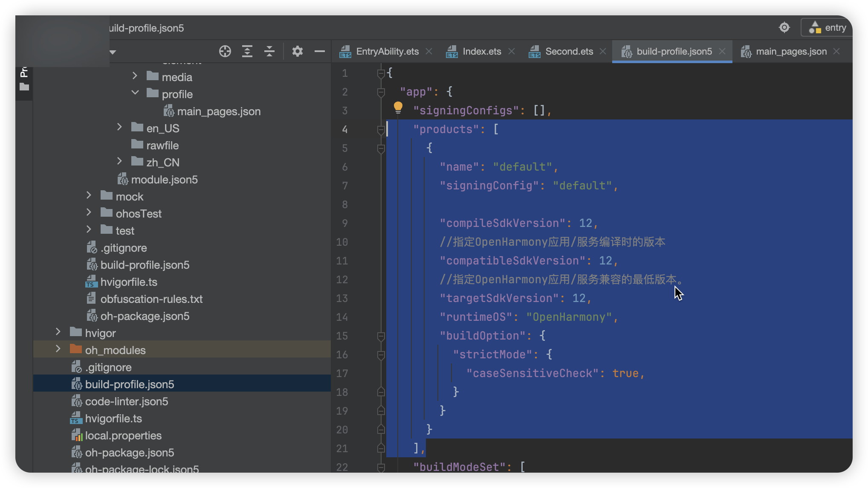Close the build-profile.json5 tab
Viewport: 868px width, 488px height.
(722, 52)
